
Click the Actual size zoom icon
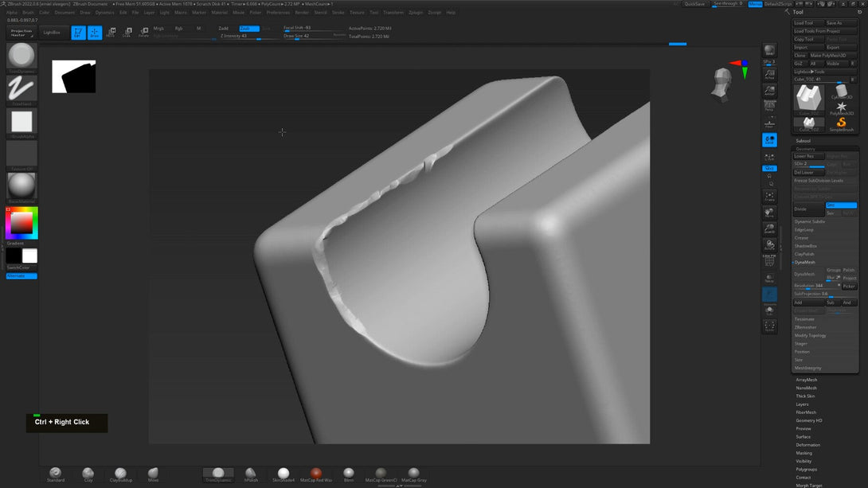tap(769, 74)
